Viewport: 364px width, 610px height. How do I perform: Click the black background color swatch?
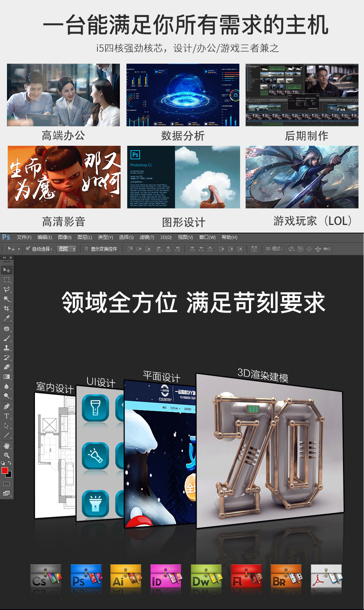click(10, 475)
